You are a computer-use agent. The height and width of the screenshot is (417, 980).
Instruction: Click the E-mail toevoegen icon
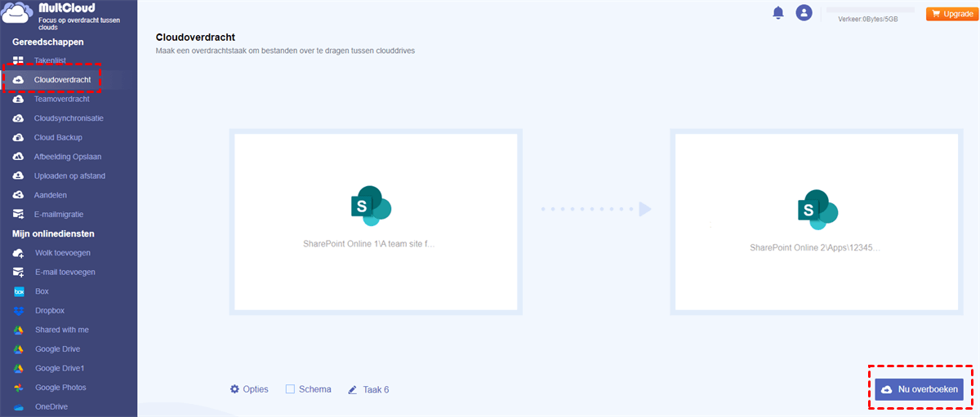(18, 272)
